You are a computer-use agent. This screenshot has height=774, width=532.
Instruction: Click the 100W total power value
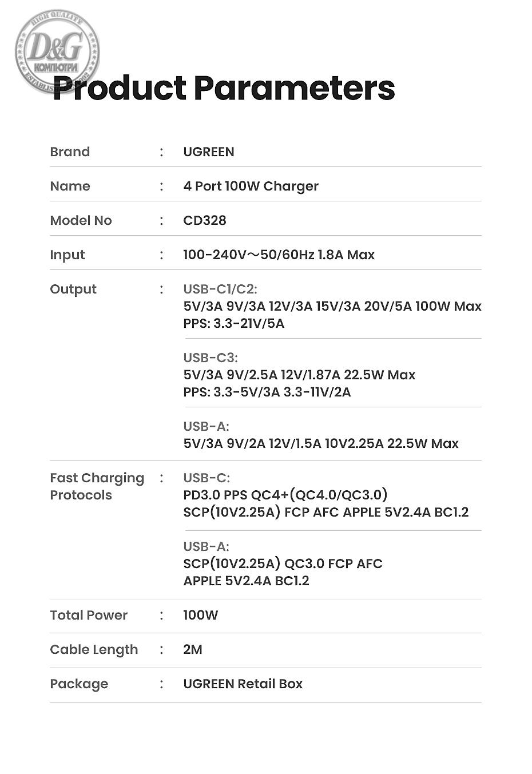(x=200, y=616)
